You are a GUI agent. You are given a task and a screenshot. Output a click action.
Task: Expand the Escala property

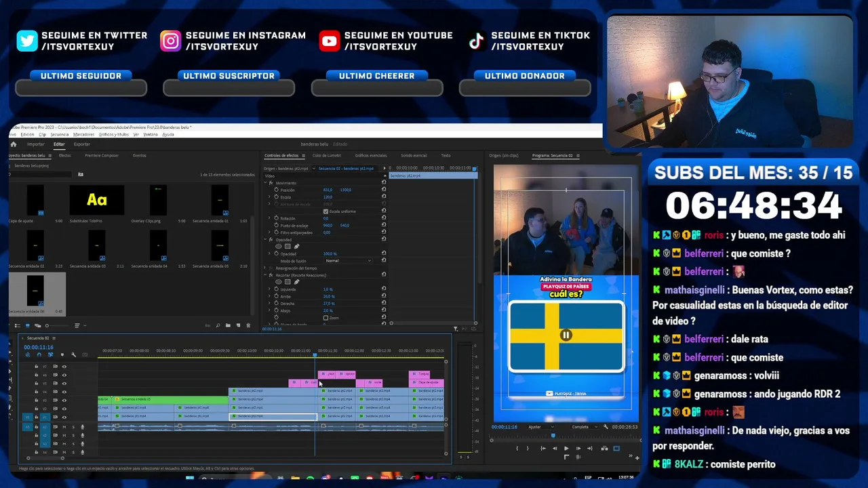[x=269, y=197]
